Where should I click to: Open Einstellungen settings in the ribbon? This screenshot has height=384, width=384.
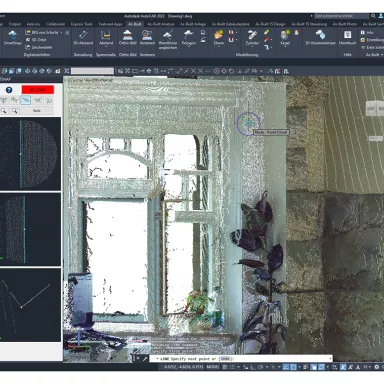pyautogui.click(x=372, y=40)
